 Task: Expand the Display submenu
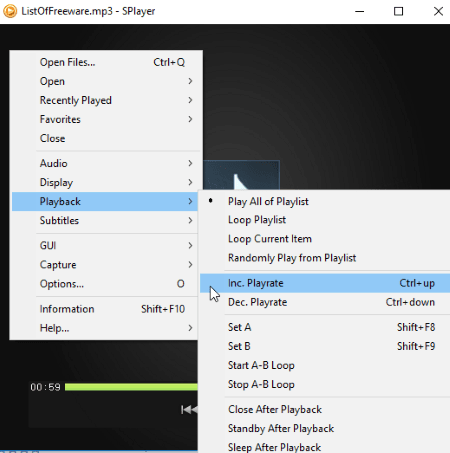[x=106, y=182]
